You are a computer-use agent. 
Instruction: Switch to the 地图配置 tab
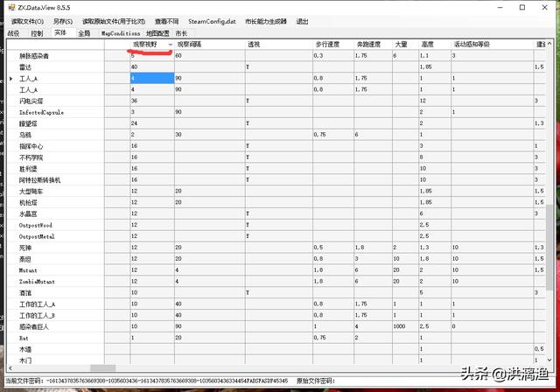pos(158,33)
